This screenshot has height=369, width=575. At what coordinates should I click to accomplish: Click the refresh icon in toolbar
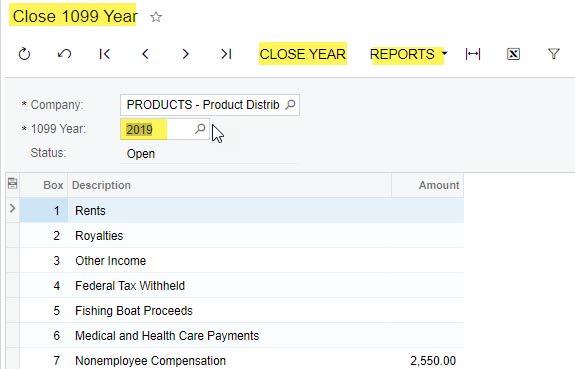click(x=24, y=54)
